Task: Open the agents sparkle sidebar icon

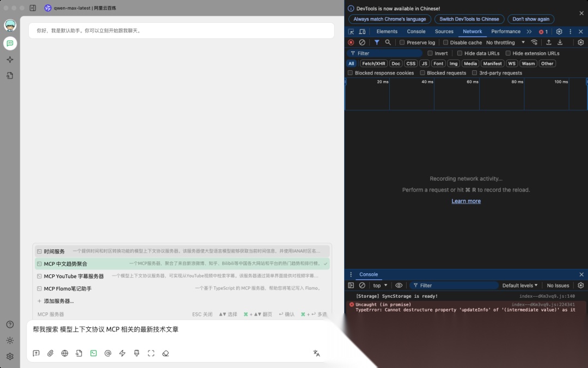Action: click(10, 60)
